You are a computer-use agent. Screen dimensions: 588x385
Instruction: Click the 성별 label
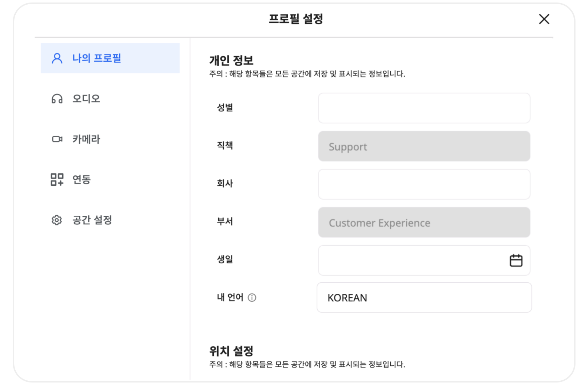225,107
